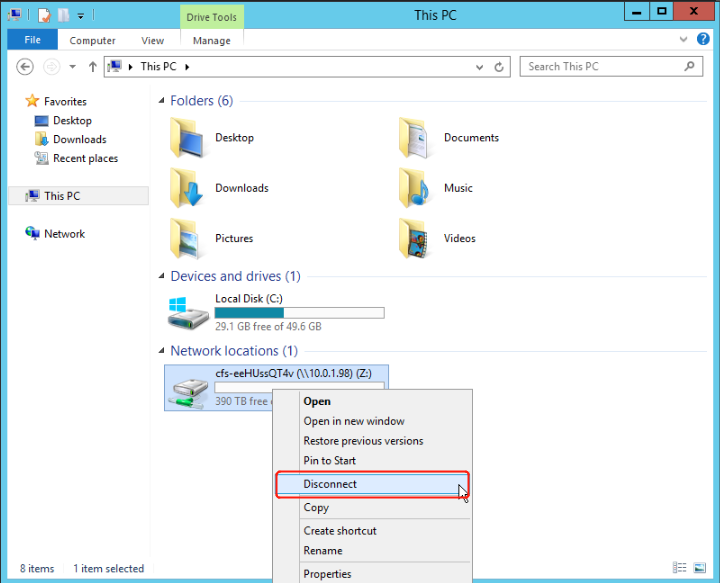The image size is (720, 583).
Task: Click the Folders (6) group heading
Action: point(202,101)
